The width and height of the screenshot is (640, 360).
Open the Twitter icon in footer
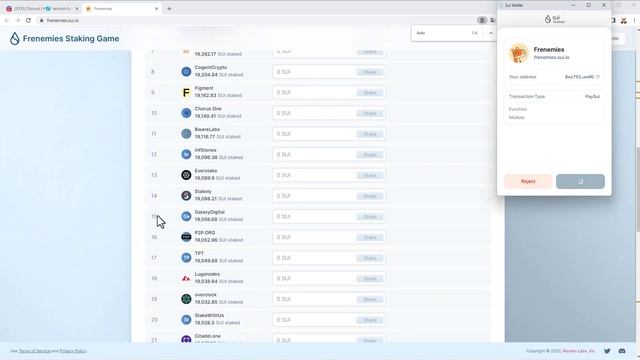click(x=607, y=351)
